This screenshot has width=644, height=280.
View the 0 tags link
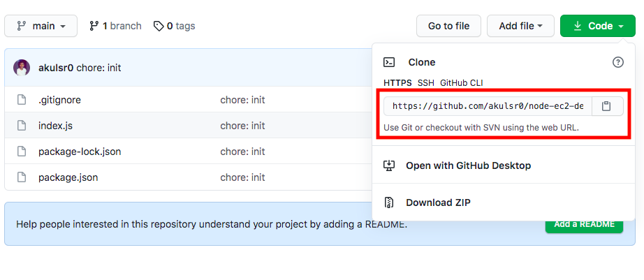click(x=174, y=26)
